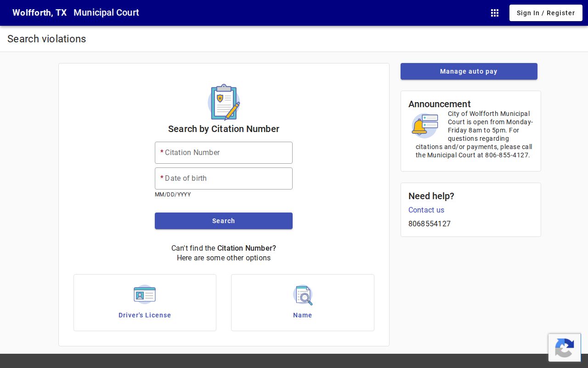This screenshot has height=368, width=588.
Task: Click the Wolfforth, TX header title
Action: click(x=40, y=13)
